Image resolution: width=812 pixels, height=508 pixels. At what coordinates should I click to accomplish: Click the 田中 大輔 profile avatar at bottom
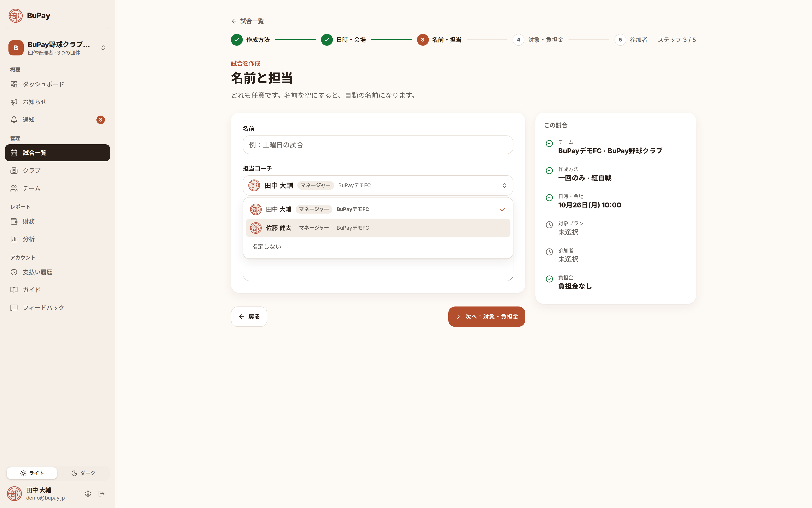point(14,494)
